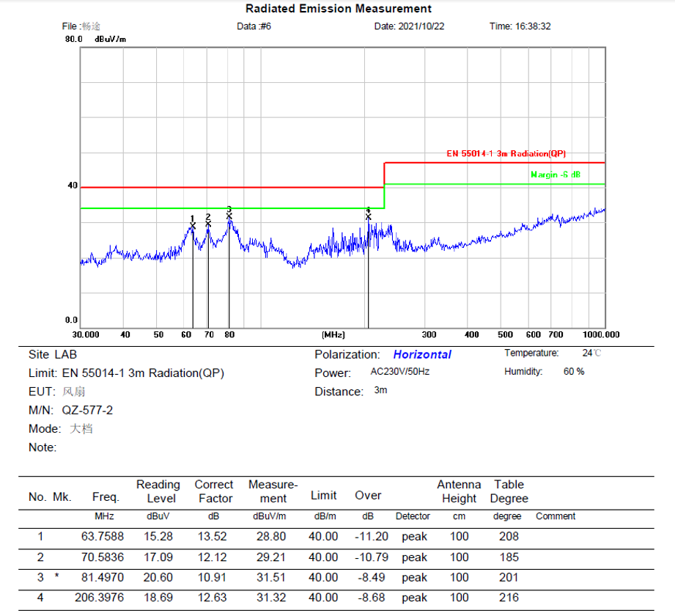Click the Mode: label

coord(45,429)
